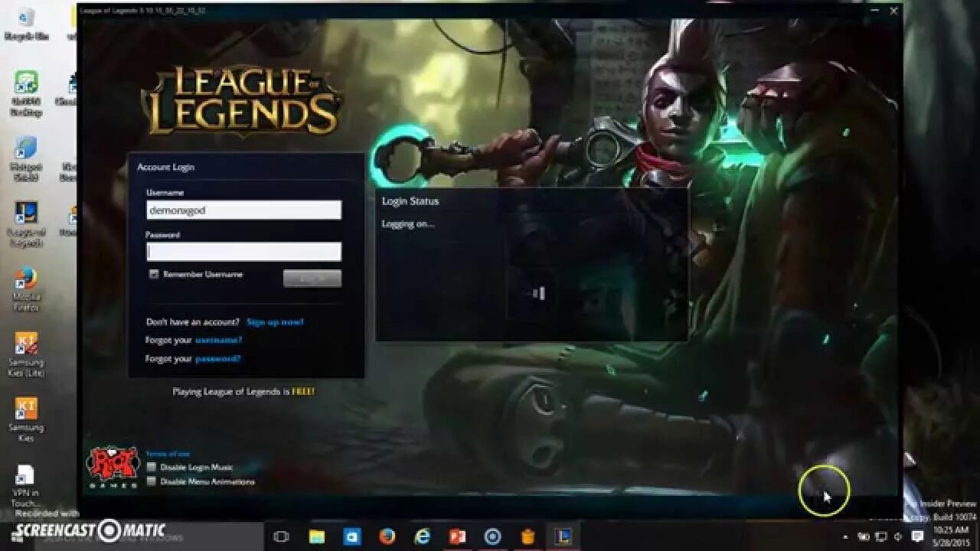Viewport: 980px width, 551px height.
Task: Open Task View on the taskbar
Action: coord(281,536)
